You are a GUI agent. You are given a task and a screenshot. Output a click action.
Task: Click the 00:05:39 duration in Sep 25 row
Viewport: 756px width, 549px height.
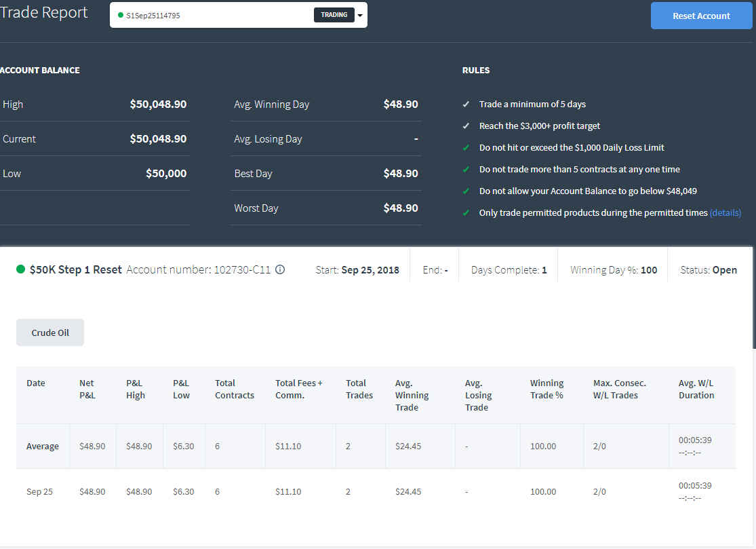[695, 485]
